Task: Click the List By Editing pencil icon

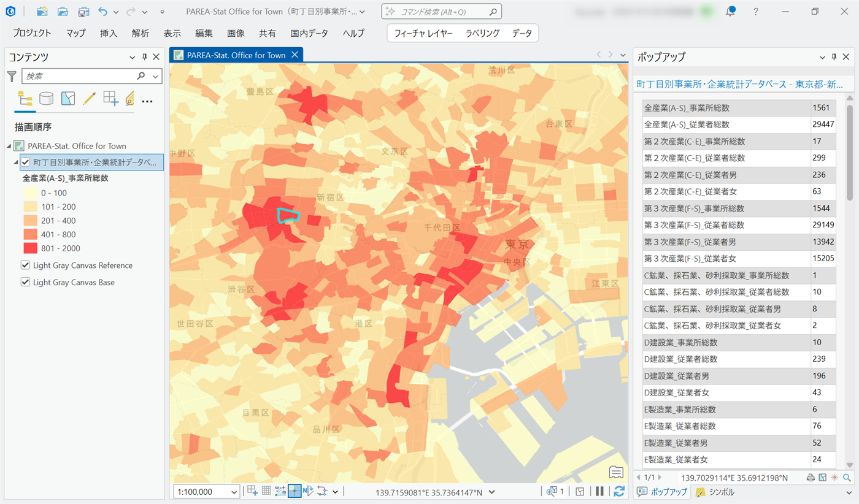Action: [x=89, y=99]
